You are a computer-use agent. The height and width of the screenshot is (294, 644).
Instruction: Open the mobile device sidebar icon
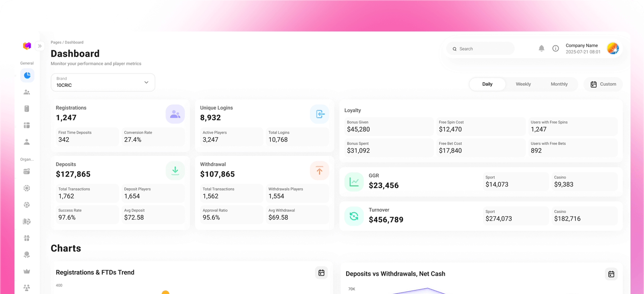pos(27,109)
